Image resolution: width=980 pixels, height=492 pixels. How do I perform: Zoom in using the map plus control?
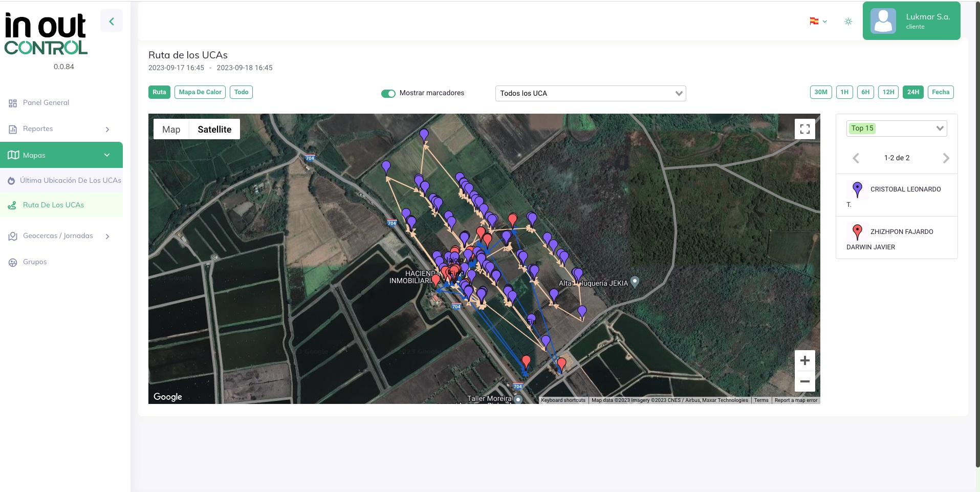(x=804, y=360)
